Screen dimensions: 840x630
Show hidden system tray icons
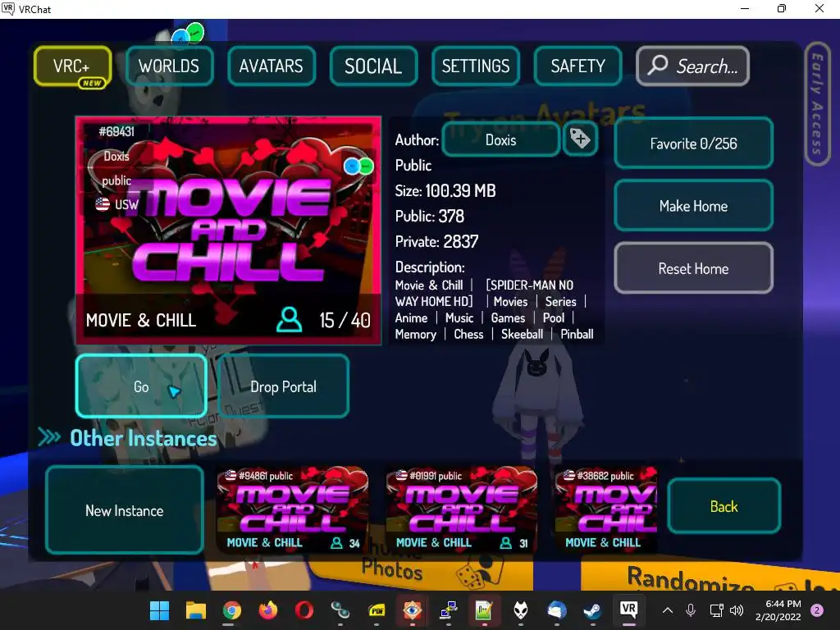pyautogui.click(x=668, y=610)
